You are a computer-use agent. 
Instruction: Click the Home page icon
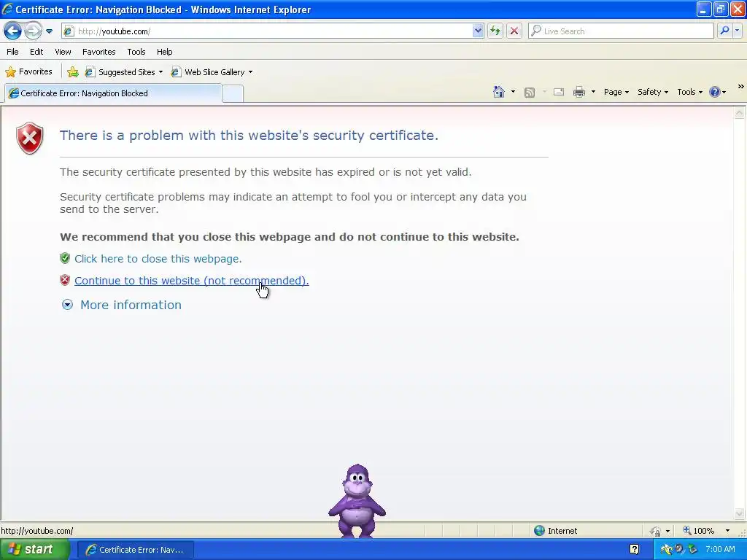499,92
